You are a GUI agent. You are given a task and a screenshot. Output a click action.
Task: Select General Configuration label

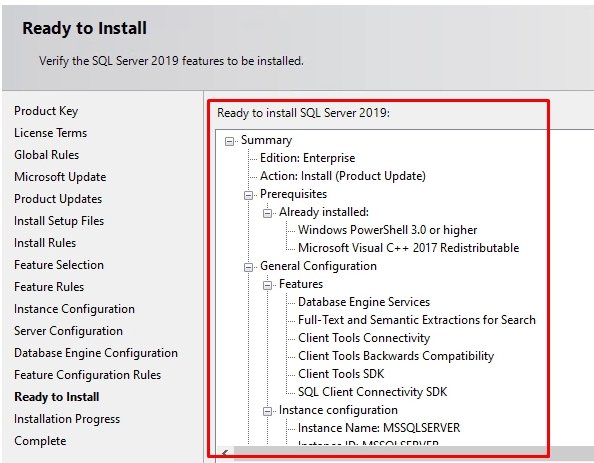point(318,266)
